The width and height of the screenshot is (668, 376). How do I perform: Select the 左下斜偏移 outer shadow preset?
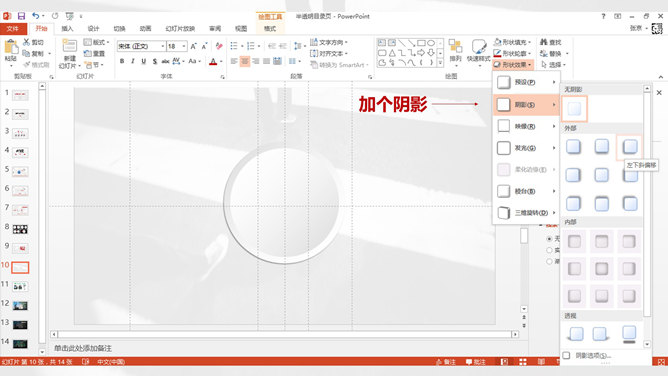point(629,147)
